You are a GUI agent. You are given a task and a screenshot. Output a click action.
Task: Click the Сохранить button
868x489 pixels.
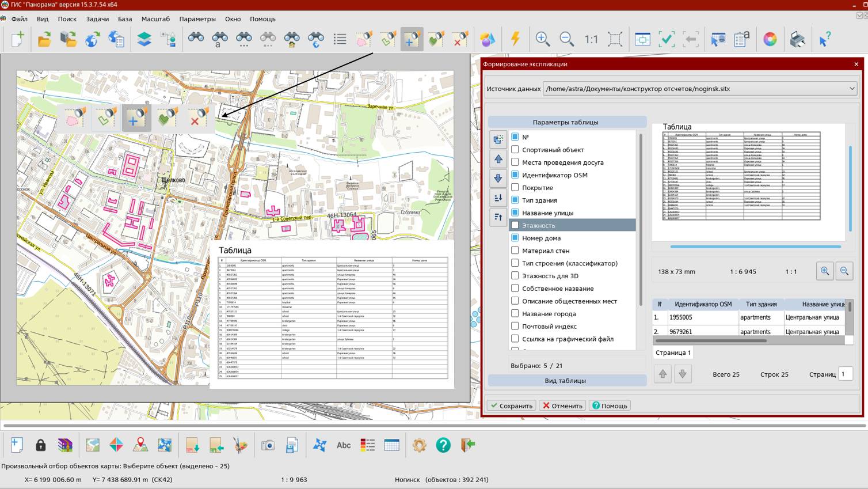511,405
